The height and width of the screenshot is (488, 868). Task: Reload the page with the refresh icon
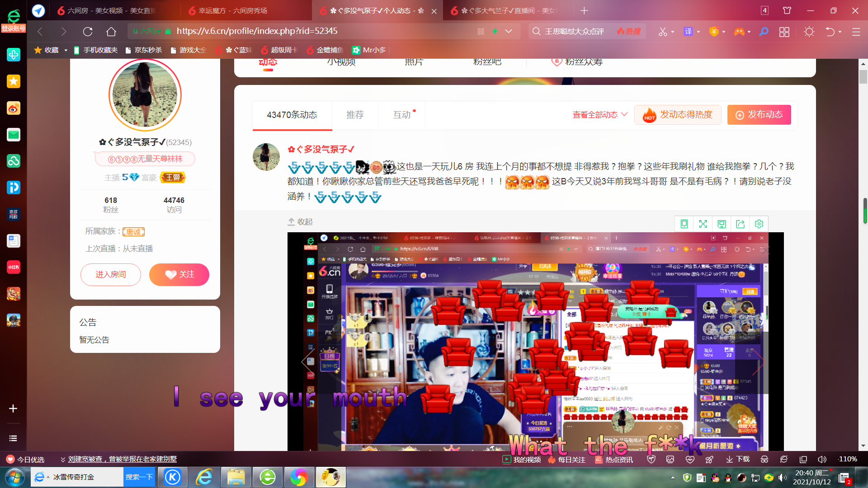pyautogui.click(x=88, y=31)
